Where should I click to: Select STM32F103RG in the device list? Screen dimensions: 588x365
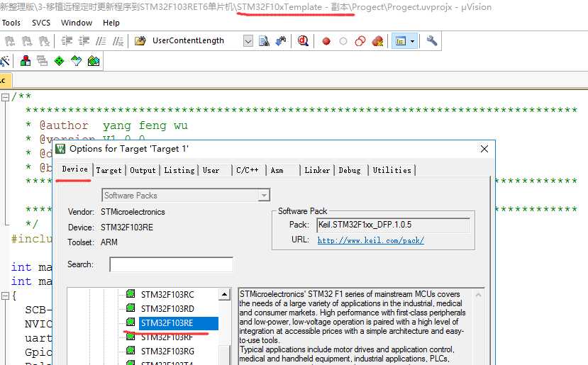[167, 351]
